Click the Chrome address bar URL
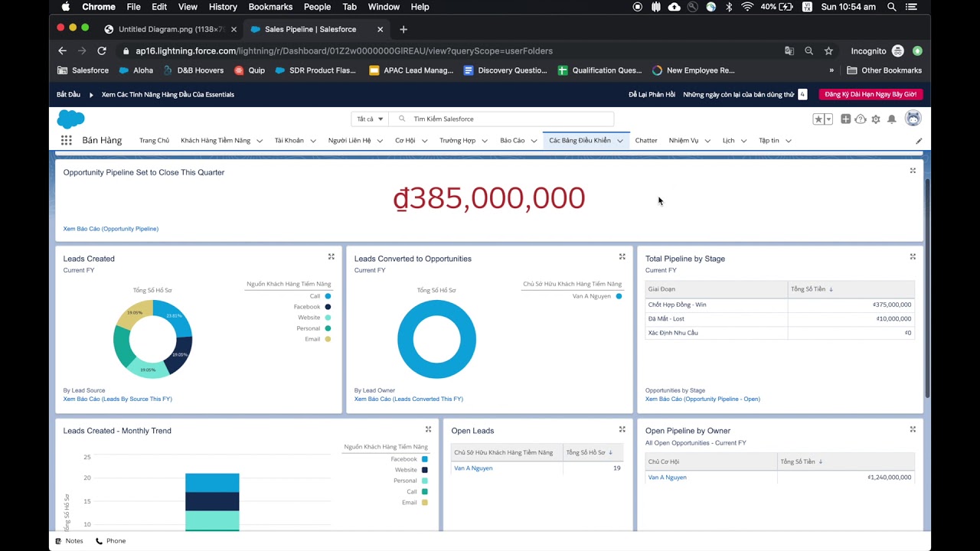 (345, 51)
